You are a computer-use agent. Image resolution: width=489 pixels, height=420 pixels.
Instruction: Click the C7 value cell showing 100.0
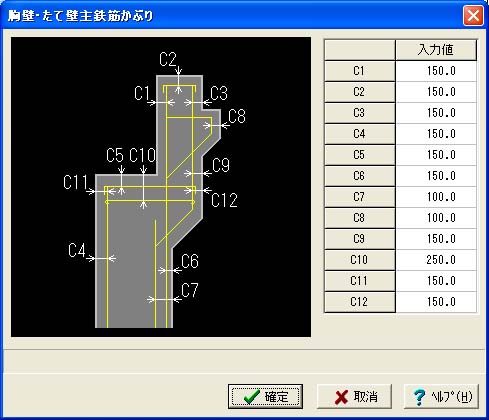[436, 197]
